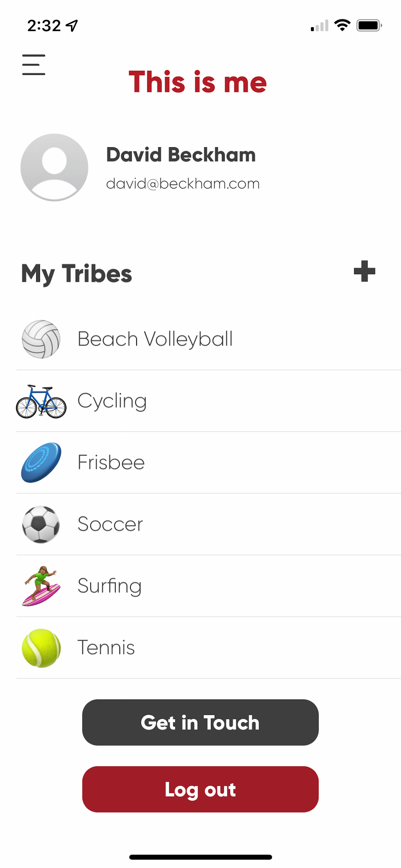Select the Cycling tribe entry
401x868 pixels.
pos(112,401)
